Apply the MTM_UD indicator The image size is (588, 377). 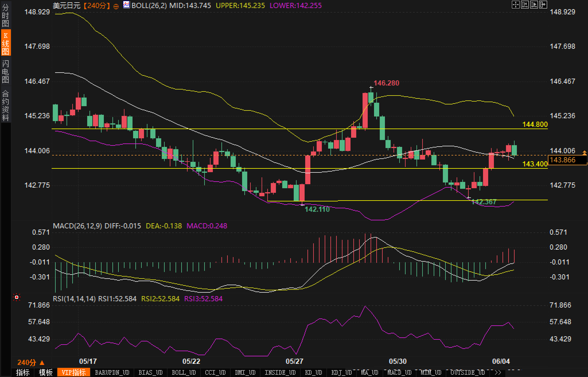(x=431, y=372)
